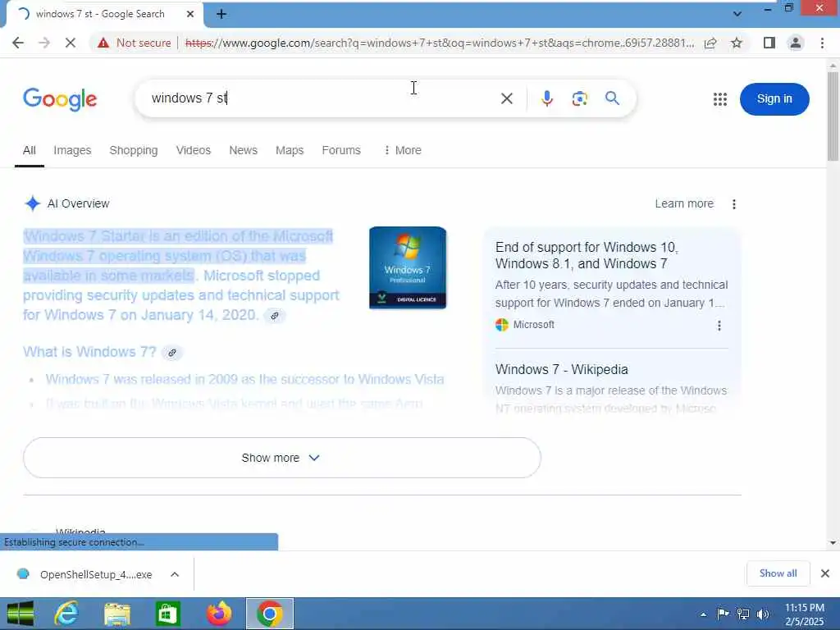
Task: Clear the search box text
Action: point(506,98)
